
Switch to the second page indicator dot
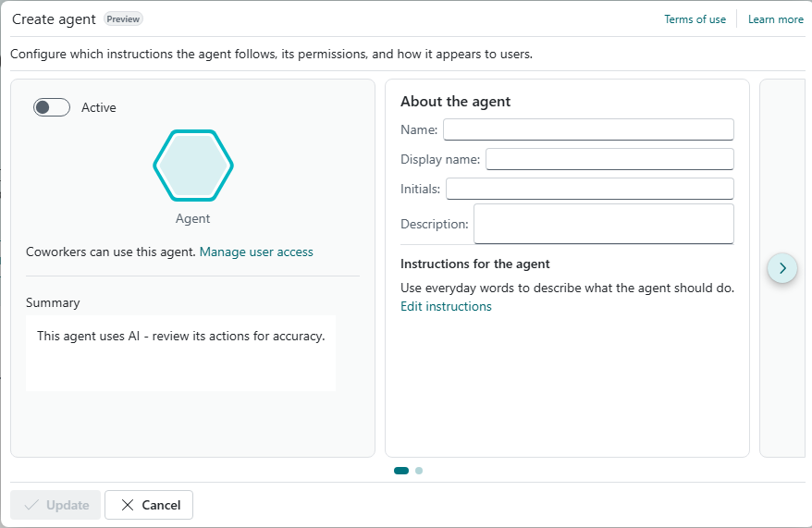[x=419, y=471]
